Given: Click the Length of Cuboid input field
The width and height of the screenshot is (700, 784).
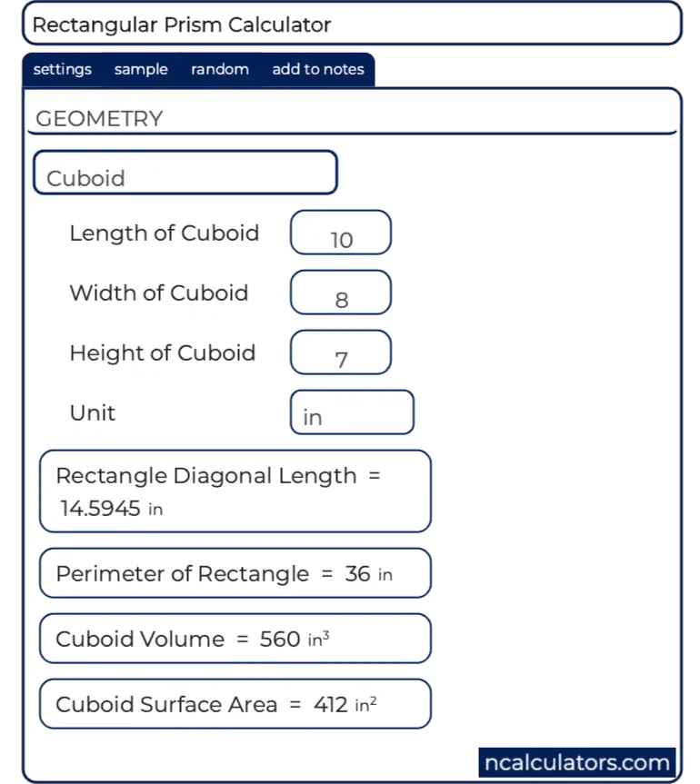Looking at the screenshot, I should point(340,233).
